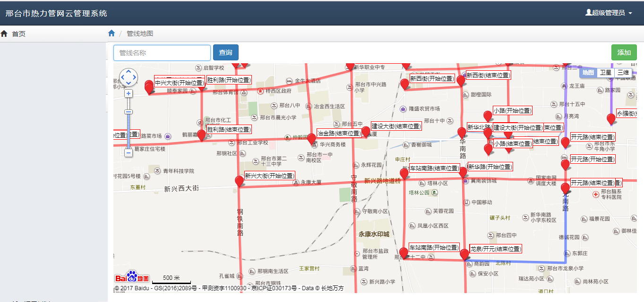Click the green 添加 add button
This screenshot has width=644, height=302.
click(624, 52)
